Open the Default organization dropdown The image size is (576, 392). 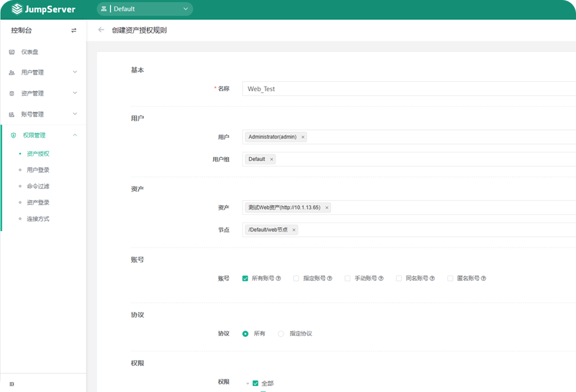(144, 9)
